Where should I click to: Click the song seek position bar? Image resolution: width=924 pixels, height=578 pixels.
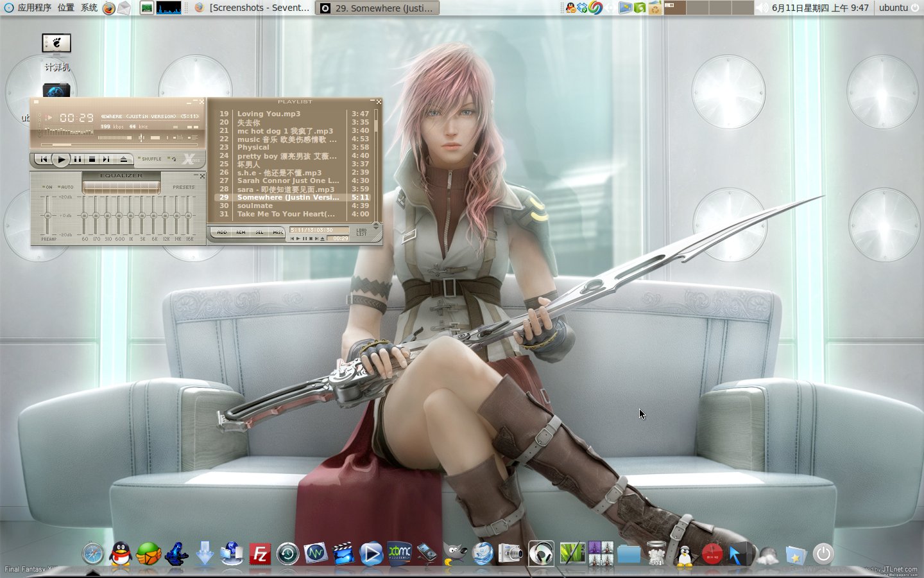pyautogui.click(x=120, y=144)
